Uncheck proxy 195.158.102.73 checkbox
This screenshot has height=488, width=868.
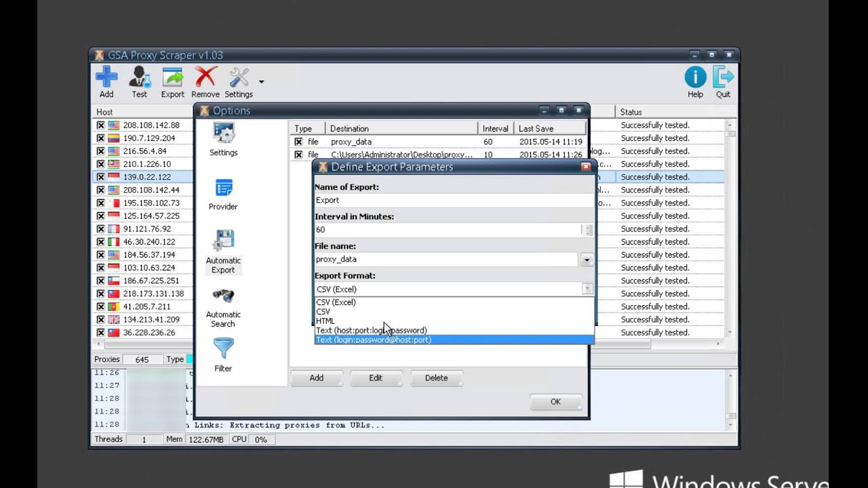coord(100,203)
